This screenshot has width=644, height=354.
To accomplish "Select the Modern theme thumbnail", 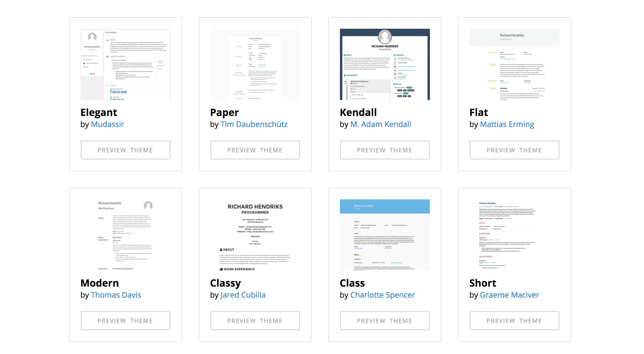I will [x=126, y=236].
